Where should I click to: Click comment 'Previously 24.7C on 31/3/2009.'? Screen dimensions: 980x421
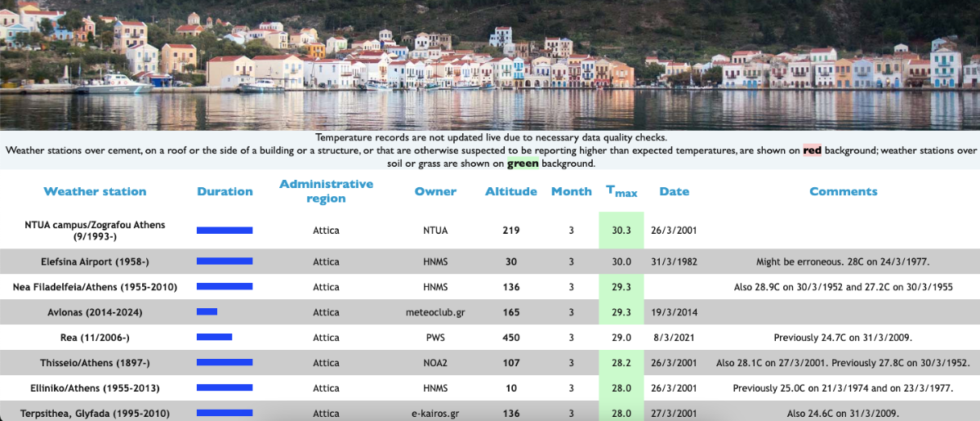click(x=844, y=338)
